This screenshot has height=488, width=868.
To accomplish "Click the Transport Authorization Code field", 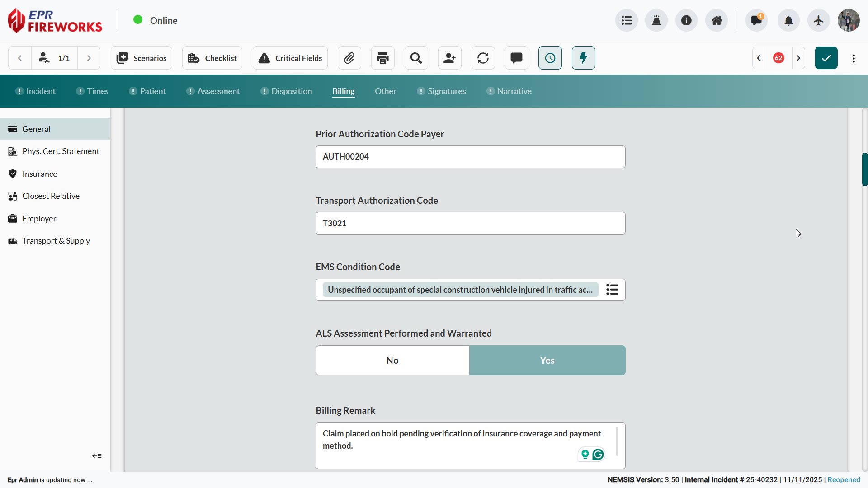I will (470, 223).
